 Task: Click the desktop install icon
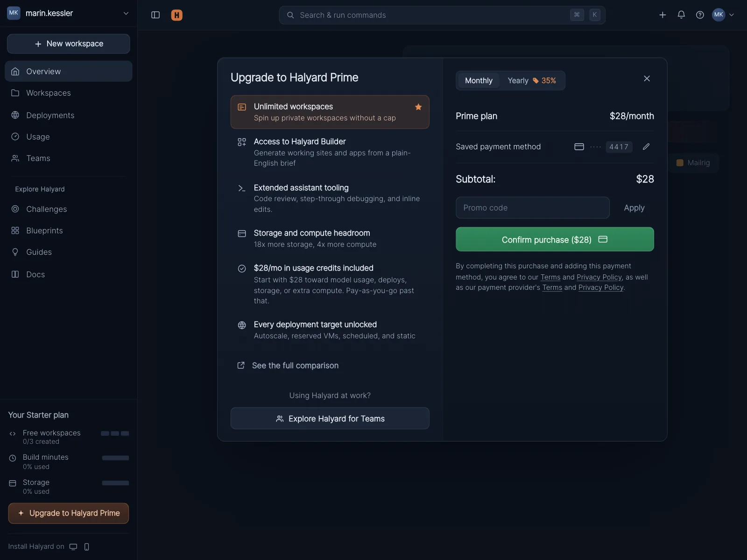point(73,547)
